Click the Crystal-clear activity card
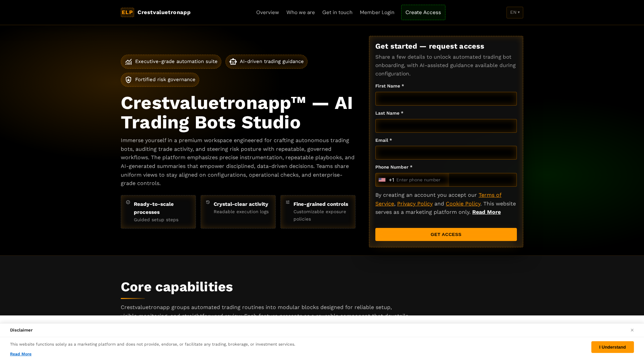The height and width of the screenshot is (362, 644). coord(238,212)
